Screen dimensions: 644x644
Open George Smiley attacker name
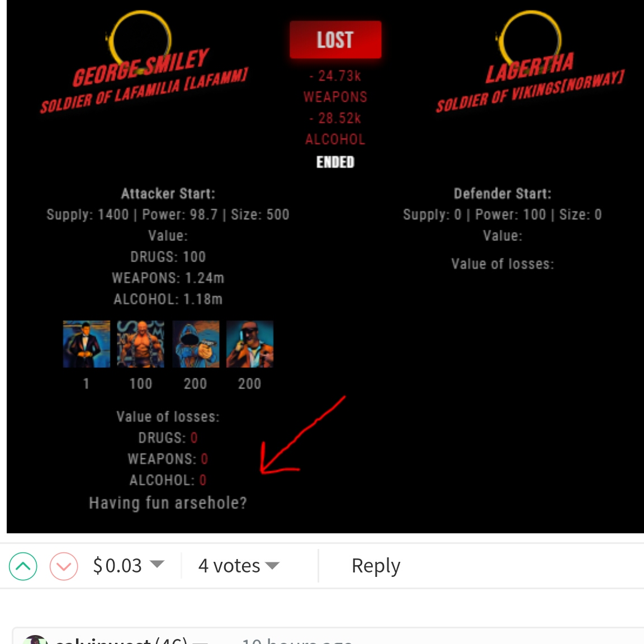pos(141,68)
